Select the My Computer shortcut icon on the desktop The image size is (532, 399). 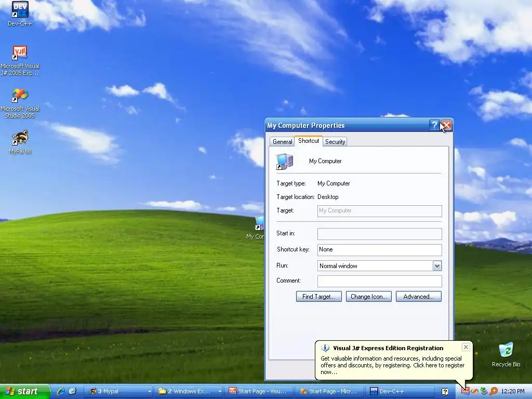tap(256, 228)
